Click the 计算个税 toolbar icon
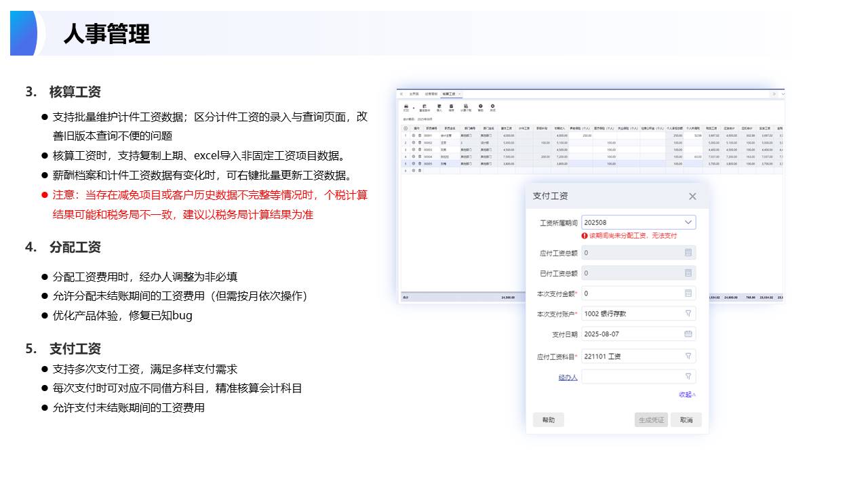Screen dimensions: 868x488 click(466, 107)
